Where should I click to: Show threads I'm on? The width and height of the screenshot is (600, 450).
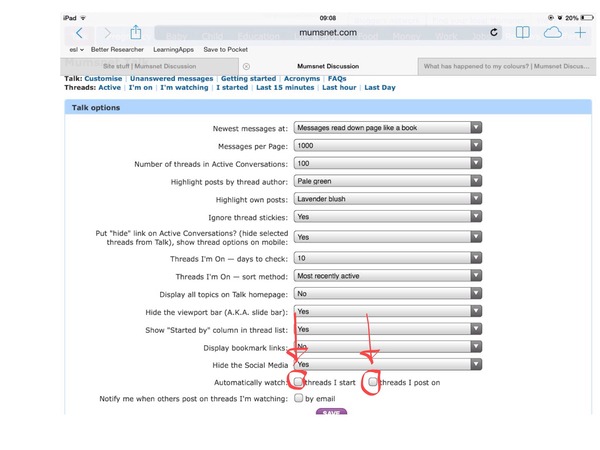140,88
